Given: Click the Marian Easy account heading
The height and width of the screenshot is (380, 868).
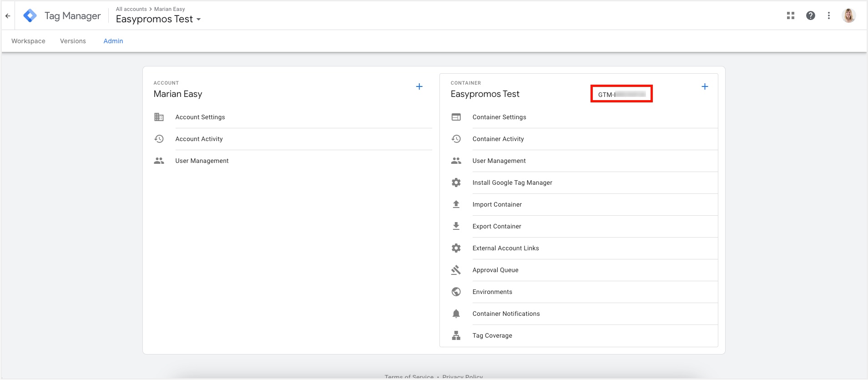Looking at the screenshot, I should [x=178, y=94].
